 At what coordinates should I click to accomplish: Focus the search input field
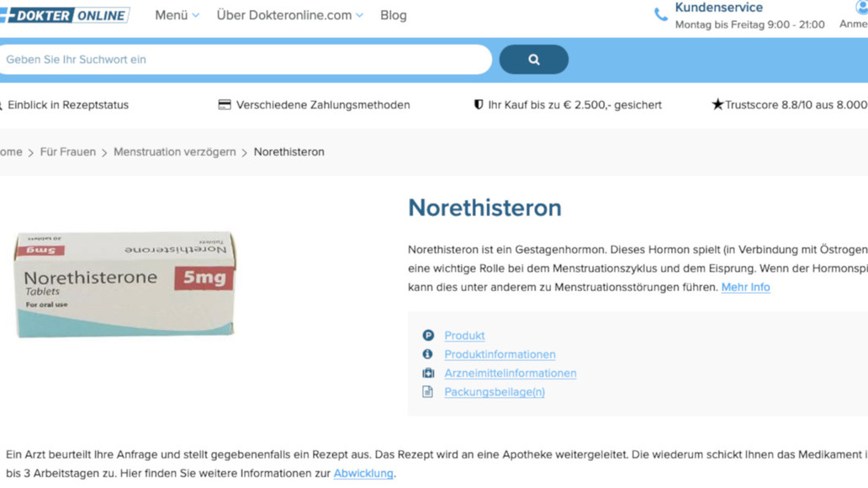point(244,60)
